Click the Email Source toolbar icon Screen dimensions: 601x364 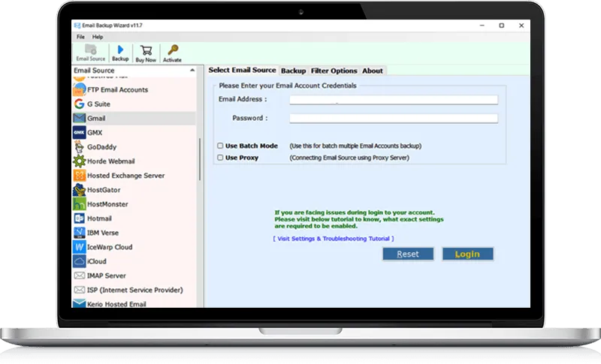coord(91,50)
